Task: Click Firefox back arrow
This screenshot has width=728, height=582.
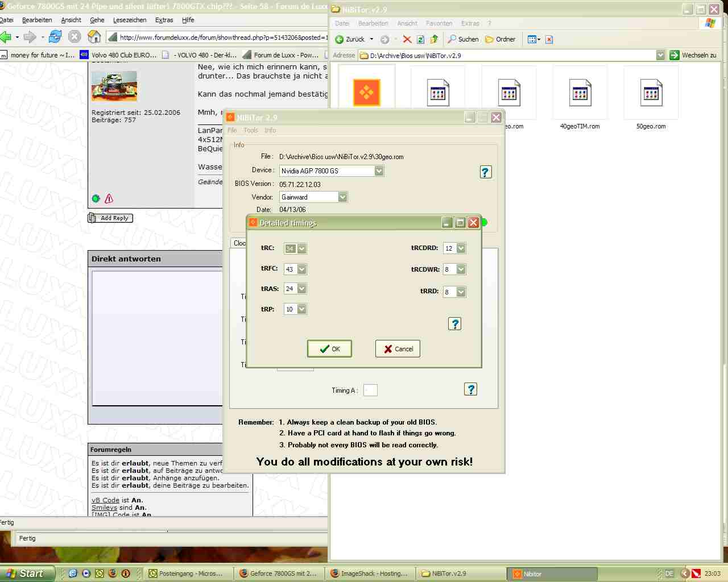Action: click(6, 37)
